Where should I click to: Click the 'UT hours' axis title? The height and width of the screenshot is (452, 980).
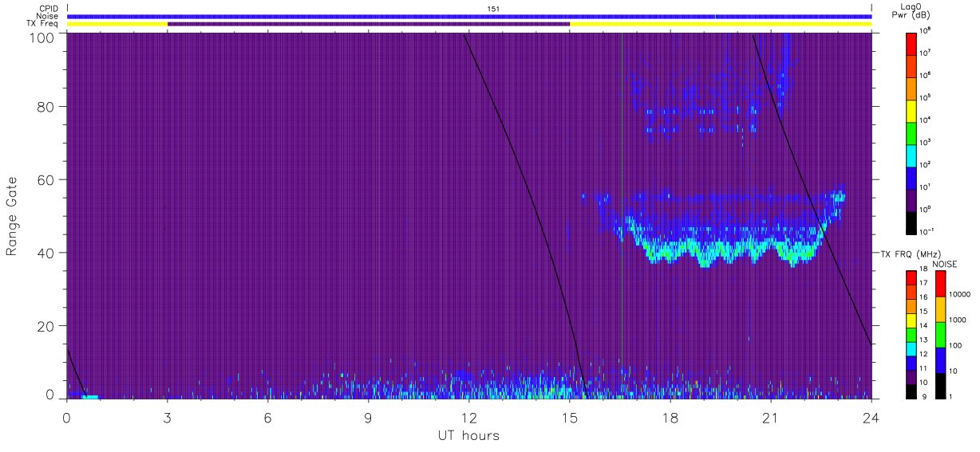point(468,435)
